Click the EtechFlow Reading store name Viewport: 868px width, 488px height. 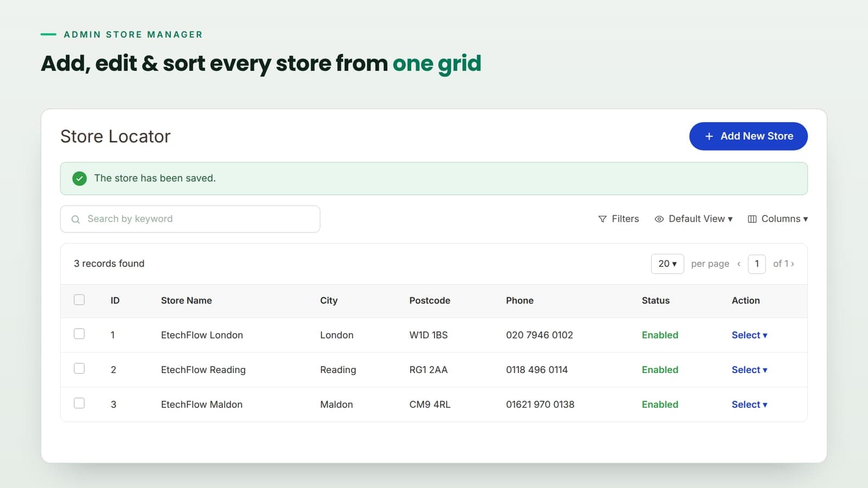[203, 370]
